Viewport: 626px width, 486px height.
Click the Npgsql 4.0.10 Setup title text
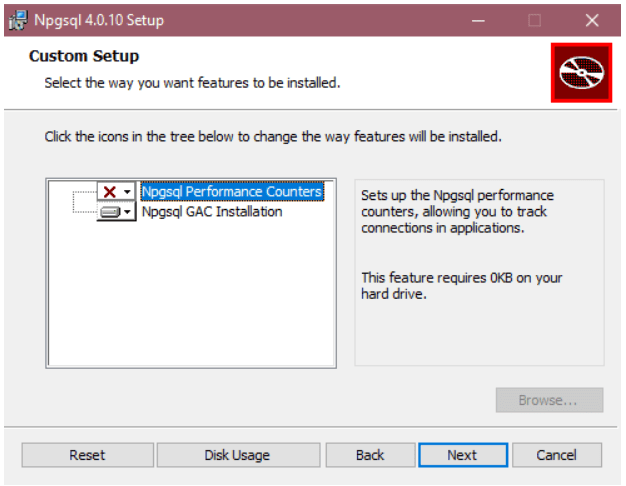click(x=101, y=20)
